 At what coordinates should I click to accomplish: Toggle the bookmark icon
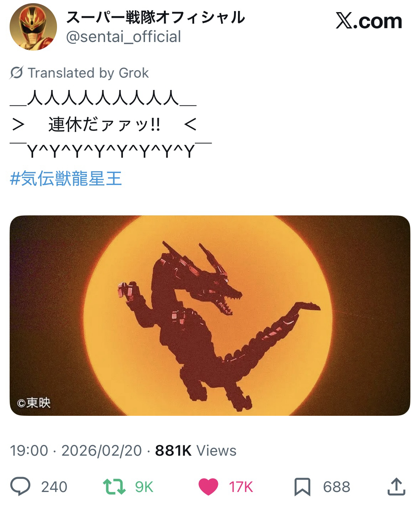tap(302, 486)
